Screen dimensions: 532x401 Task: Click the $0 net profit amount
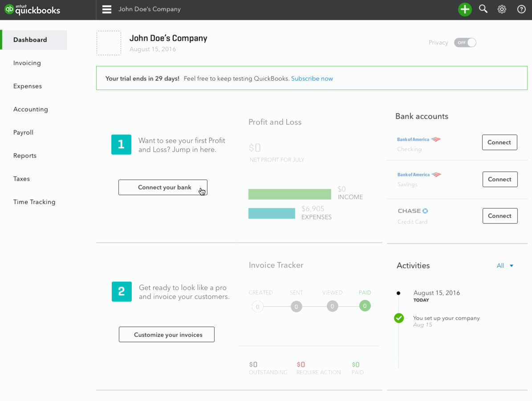click(255, 147)
